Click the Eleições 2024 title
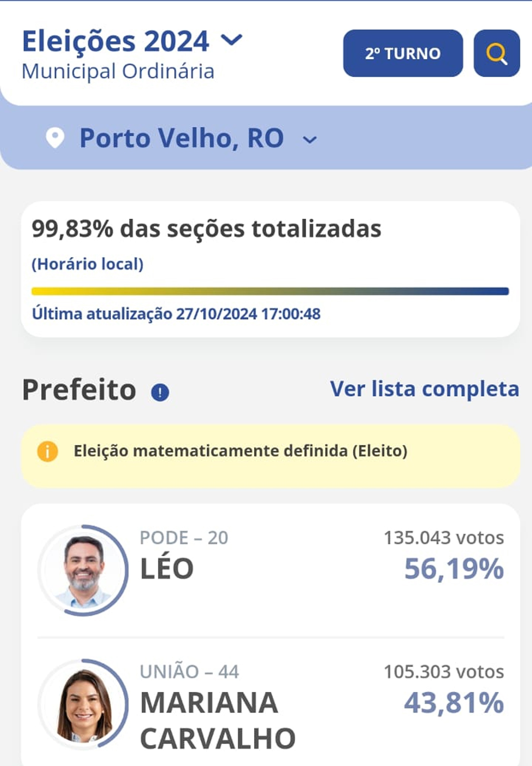 pos(115,41)
